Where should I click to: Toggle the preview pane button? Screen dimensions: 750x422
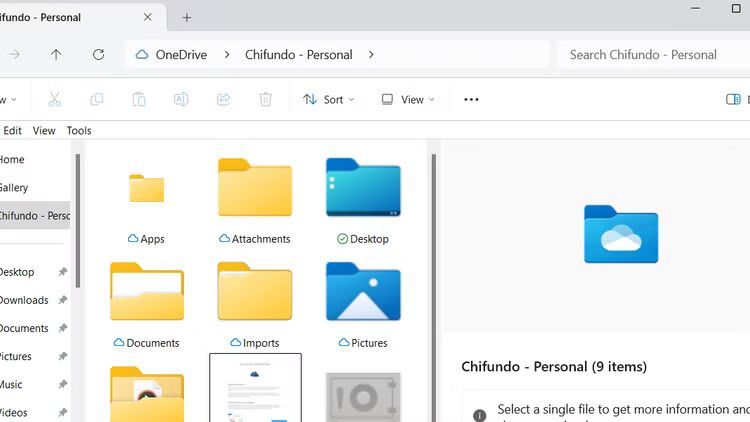pos(733,99)
